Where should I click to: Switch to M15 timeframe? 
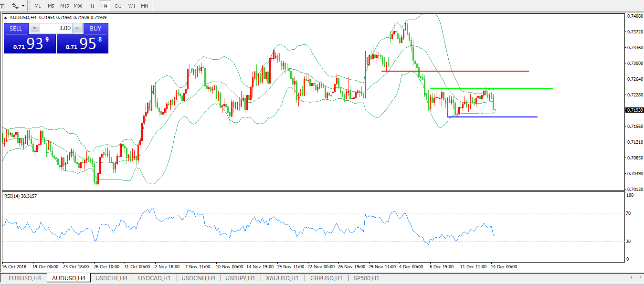[64, 6]
